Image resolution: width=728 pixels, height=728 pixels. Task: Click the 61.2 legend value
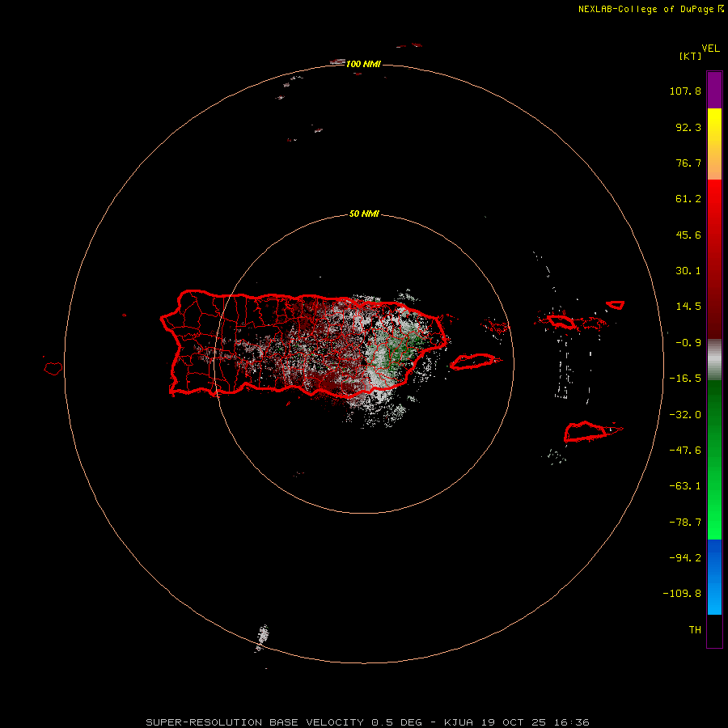click(x=688, y=199)
